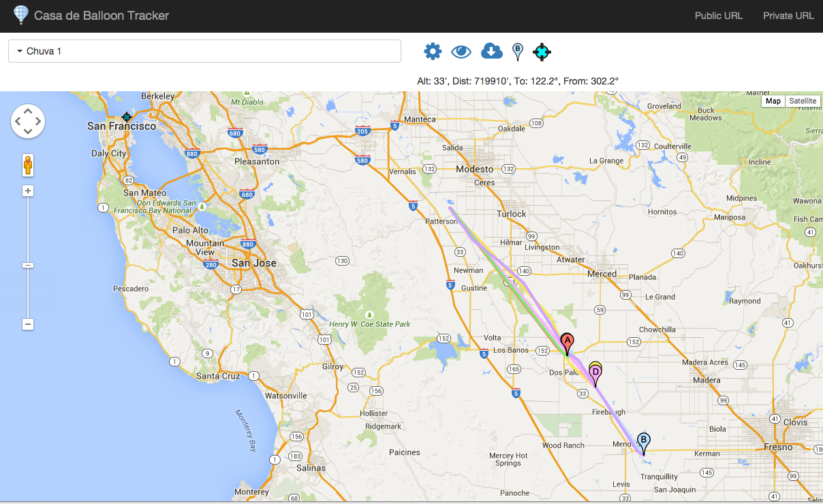Open the settings gear icon

433,51
